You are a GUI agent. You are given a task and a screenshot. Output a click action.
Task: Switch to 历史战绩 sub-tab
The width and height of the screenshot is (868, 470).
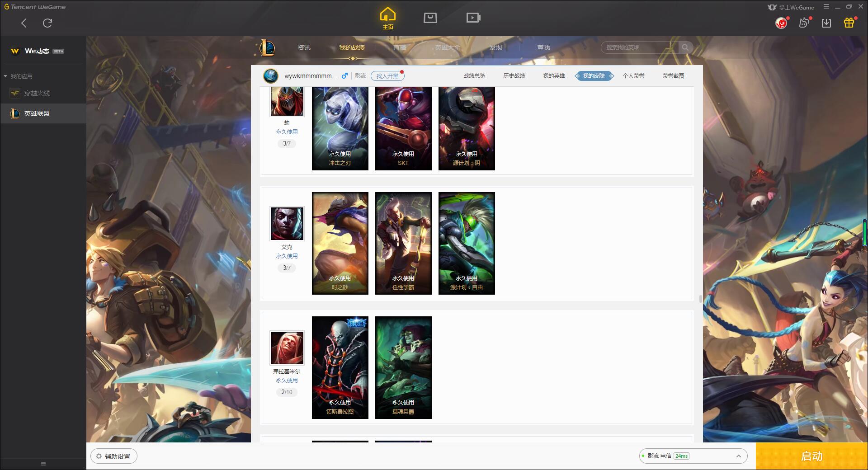[514, 76]
